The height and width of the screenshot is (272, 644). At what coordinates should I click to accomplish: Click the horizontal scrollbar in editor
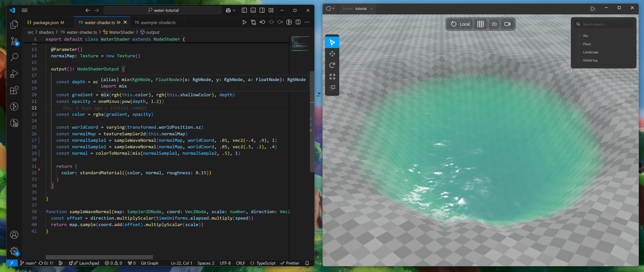(99, 257)
